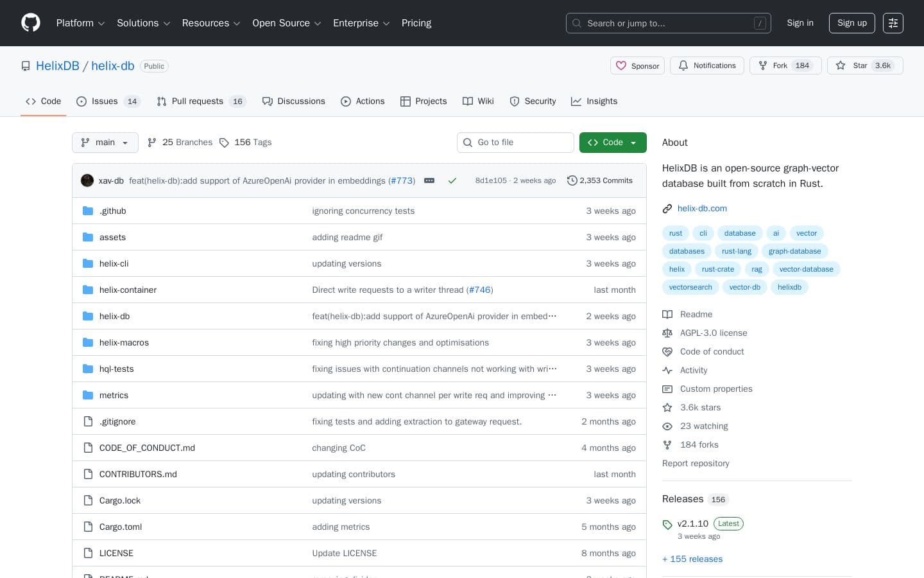
Task: Click the AGPL-3.0 license scales icon
Action: (667, 333)
